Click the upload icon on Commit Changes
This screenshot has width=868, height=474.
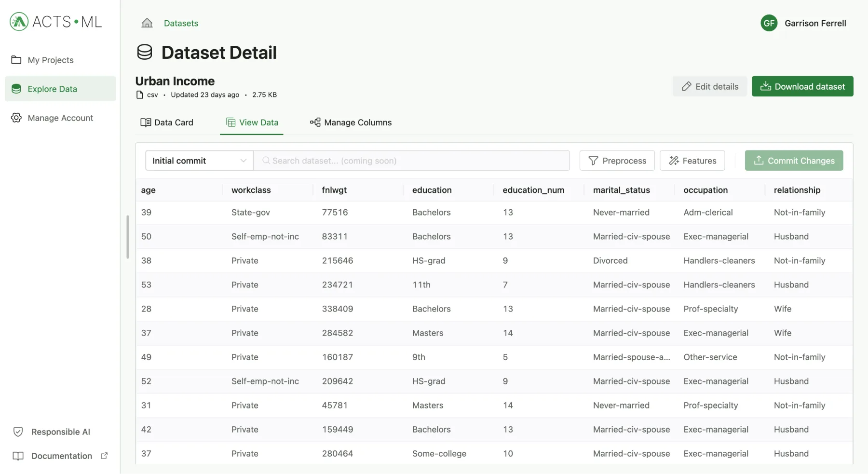click(x=759, y=161)
